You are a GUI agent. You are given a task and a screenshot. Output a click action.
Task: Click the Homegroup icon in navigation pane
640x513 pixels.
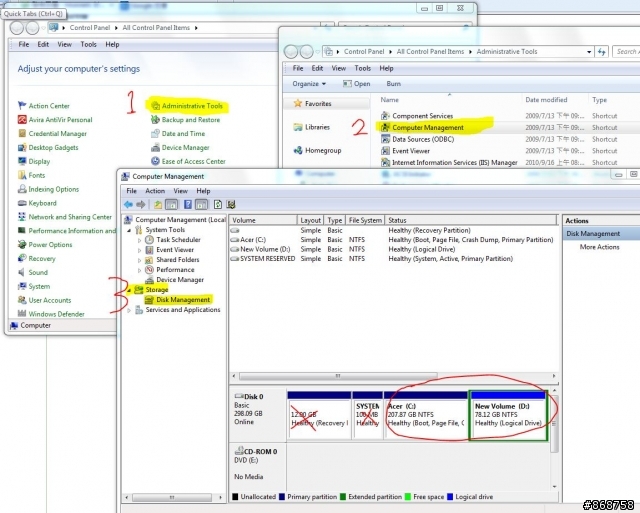pyautogui.click(x=298, y=151)
